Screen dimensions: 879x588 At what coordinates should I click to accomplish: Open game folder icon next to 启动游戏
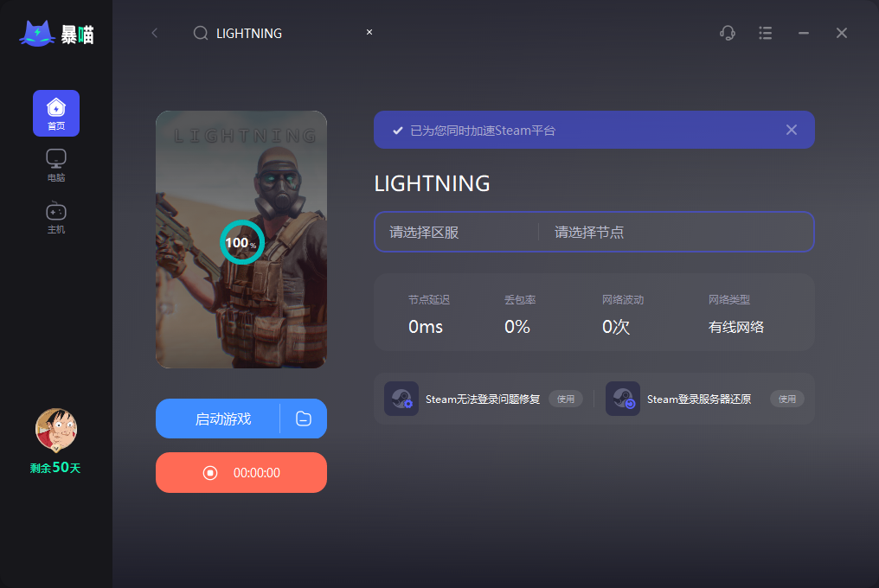point(304,419)
